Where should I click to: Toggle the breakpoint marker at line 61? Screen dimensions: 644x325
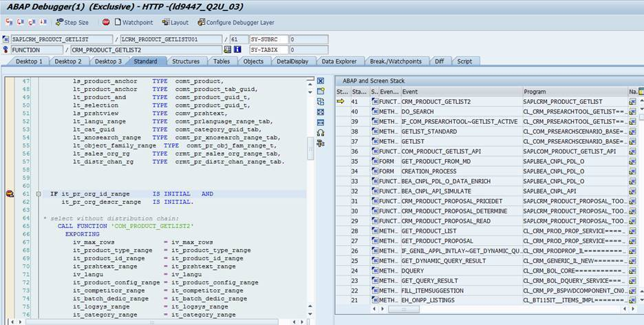coord(10,194)
